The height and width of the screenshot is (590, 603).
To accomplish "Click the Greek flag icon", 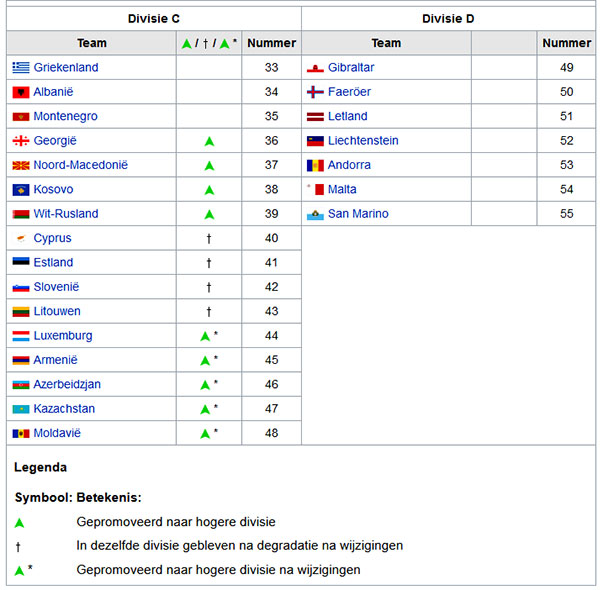I will (x=21, y=68).
